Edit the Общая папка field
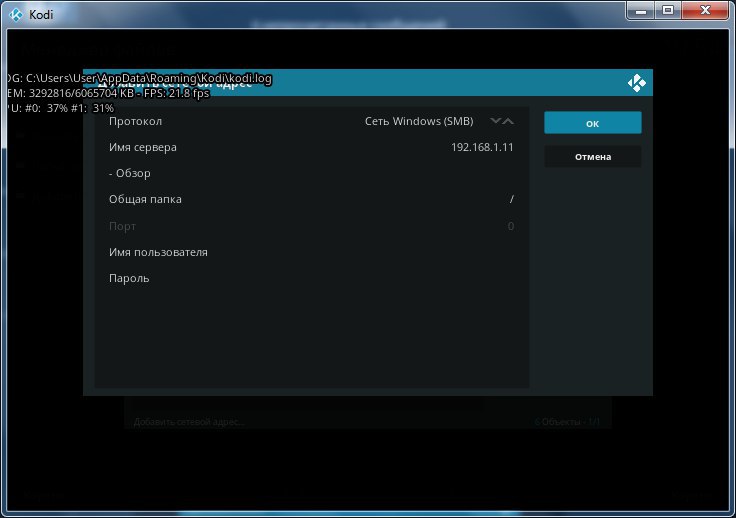The width and height of the screenshot is (736, 518). [x=312, y=199]
